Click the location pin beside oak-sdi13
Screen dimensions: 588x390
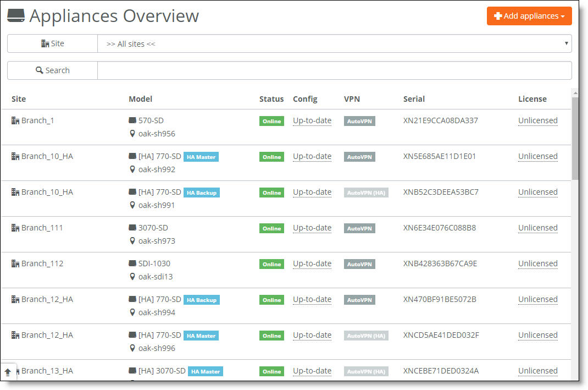click(x=132, y=277)
